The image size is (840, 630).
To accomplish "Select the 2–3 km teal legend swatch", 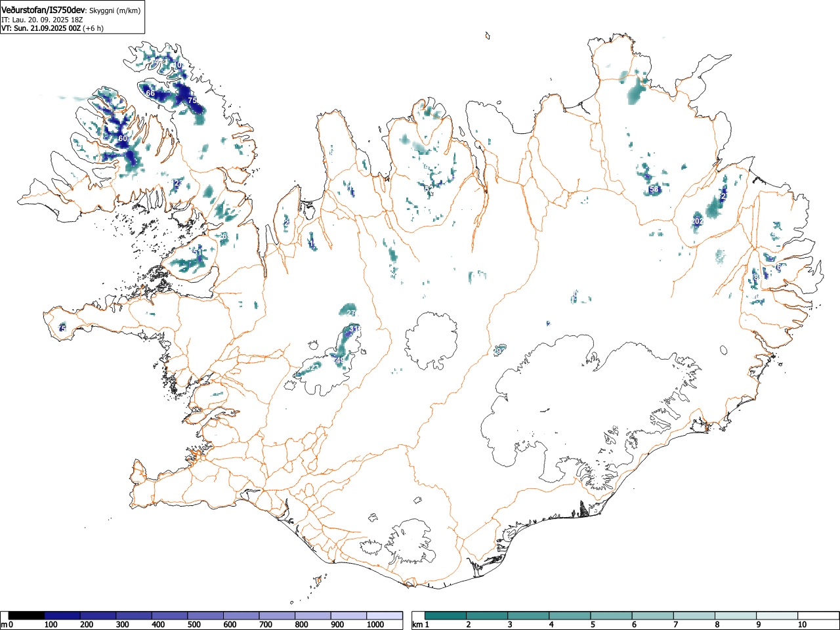I will pyautogui.click(x=488, y=616).
